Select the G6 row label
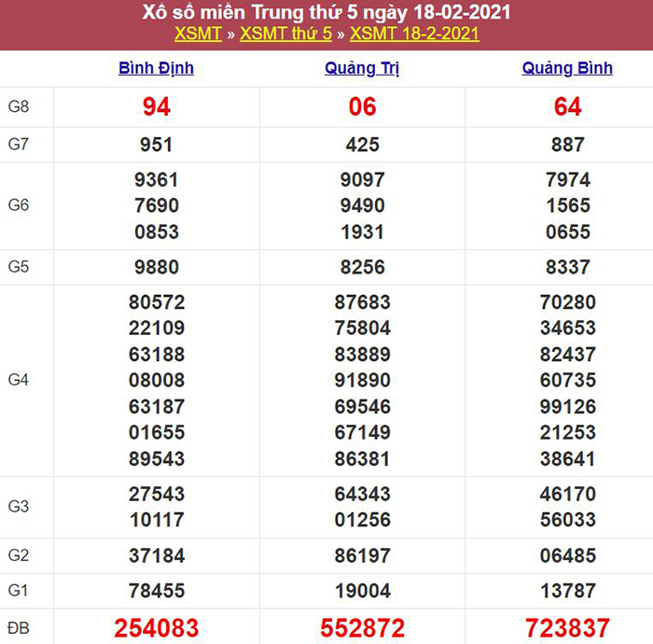This screenshot has width=653, height=644. [x=19, y=205]
